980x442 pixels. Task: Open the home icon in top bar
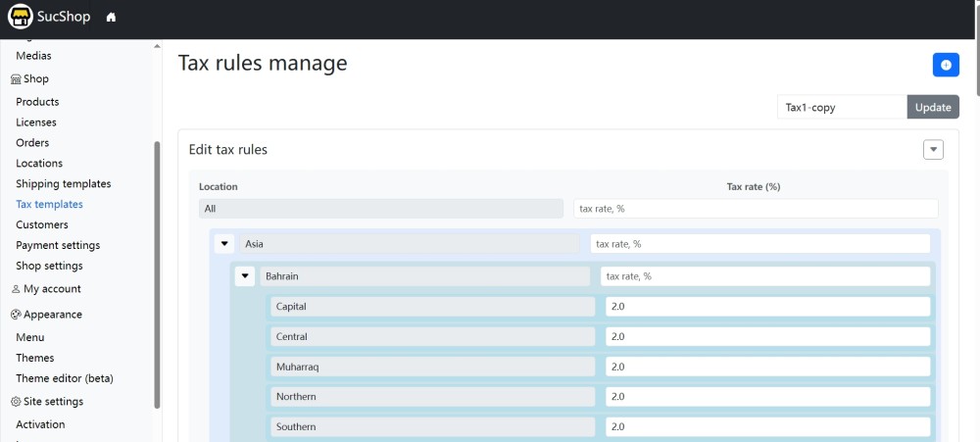pyautogui.click(x=111, y=18)
